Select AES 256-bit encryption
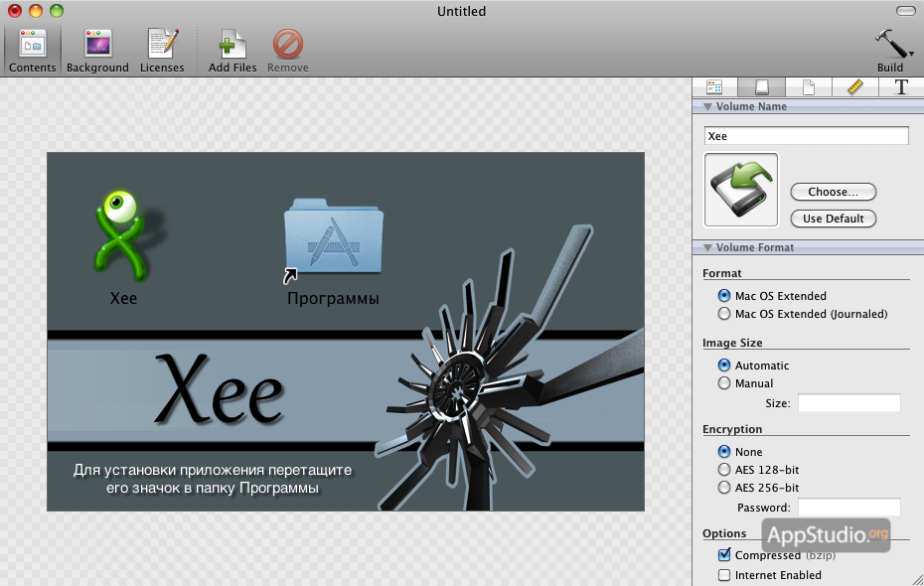Image resolution: width=924 pixels, height=586 pixels. pyautogui.click(x=724, y=488)
